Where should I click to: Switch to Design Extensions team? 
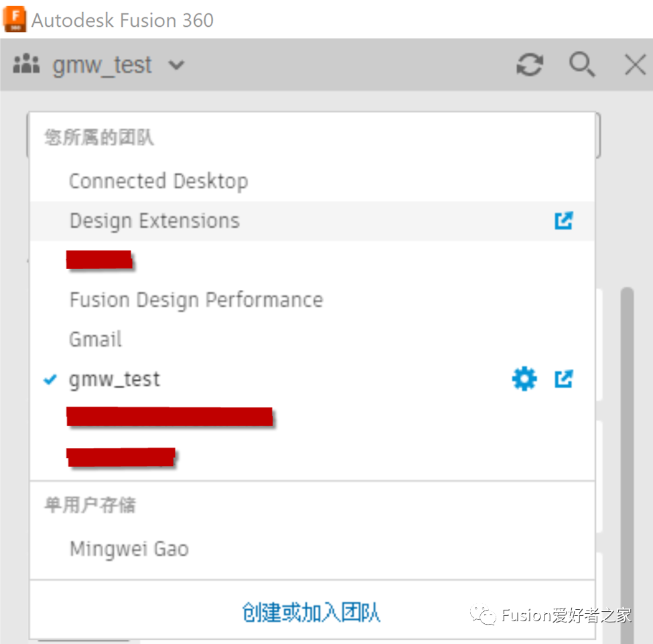click(x=155, y=221)
